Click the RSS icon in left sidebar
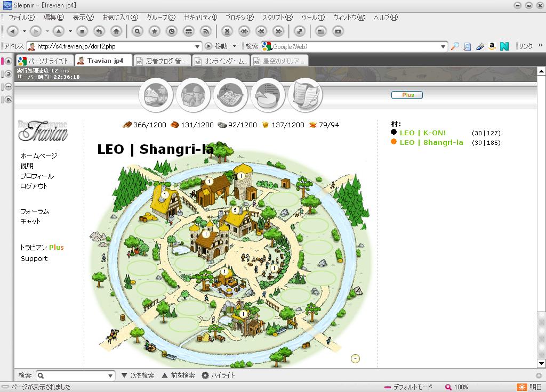Image resolution: width=546 pixels, height=392 pixels. pyautogui.click(x=9, y=100)
